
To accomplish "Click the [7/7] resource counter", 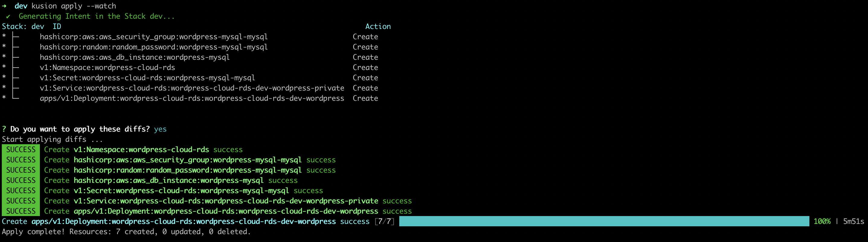I will [x=384, y=221].
